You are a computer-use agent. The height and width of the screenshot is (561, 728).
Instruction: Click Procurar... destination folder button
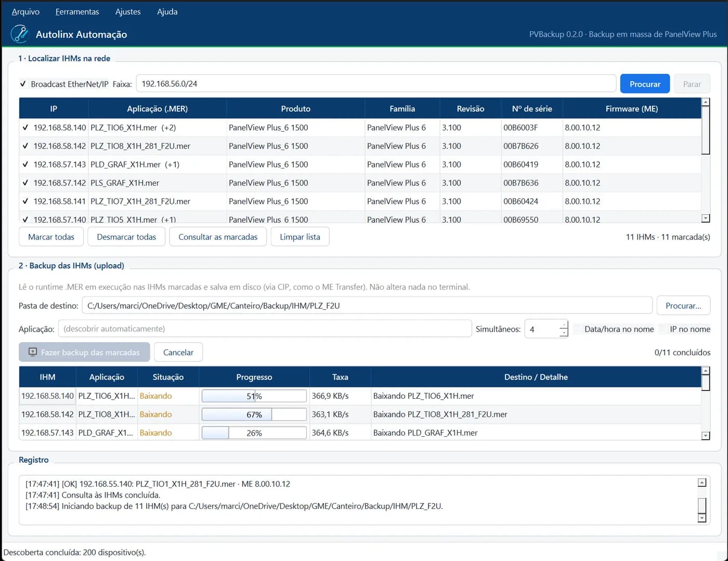pos(683,306)
